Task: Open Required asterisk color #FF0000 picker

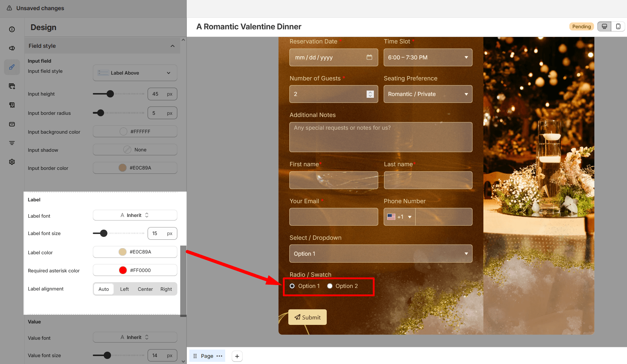Action: tap(135, 270)
